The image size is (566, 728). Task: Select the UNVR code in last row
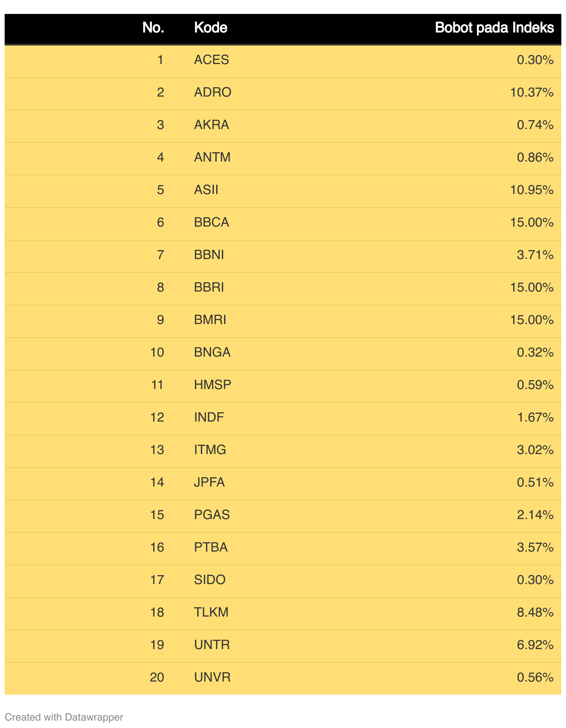pyautogui.click(x=212, y=677)
